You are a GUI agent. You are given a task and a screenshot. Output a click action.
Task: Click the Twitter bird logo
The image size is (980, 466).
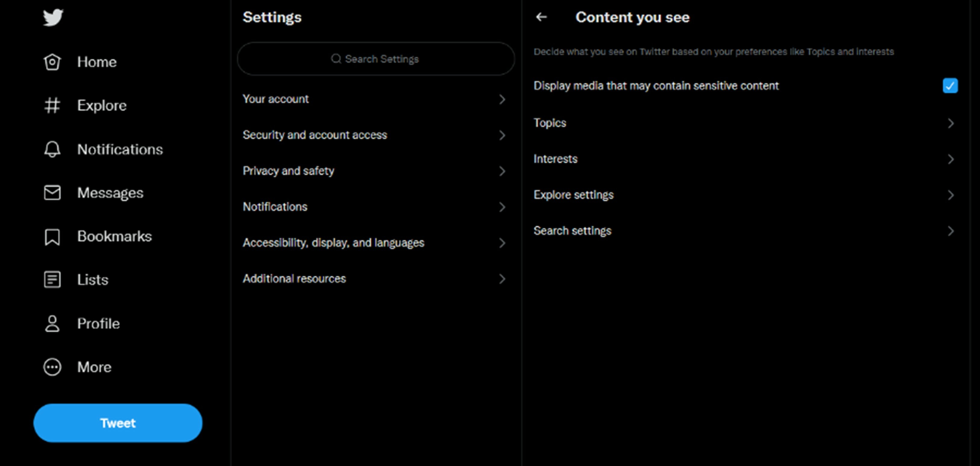(53, 17)
